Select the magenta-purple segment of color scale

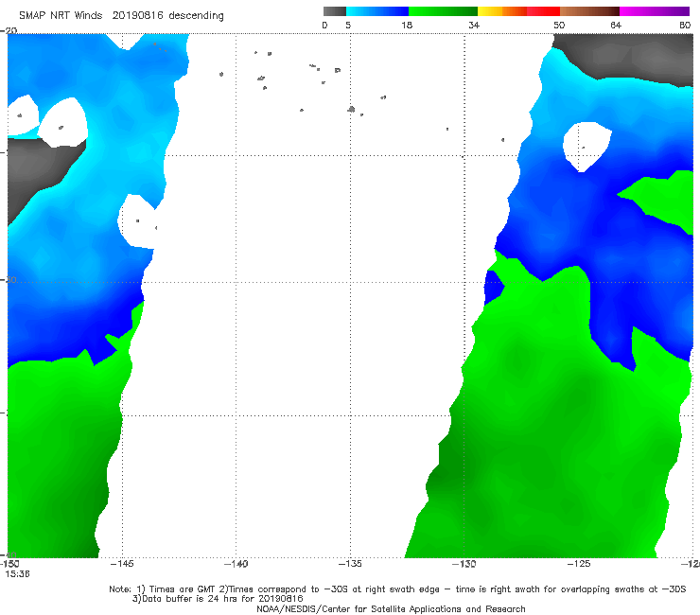pyautogui.click(x=655, y=11)
